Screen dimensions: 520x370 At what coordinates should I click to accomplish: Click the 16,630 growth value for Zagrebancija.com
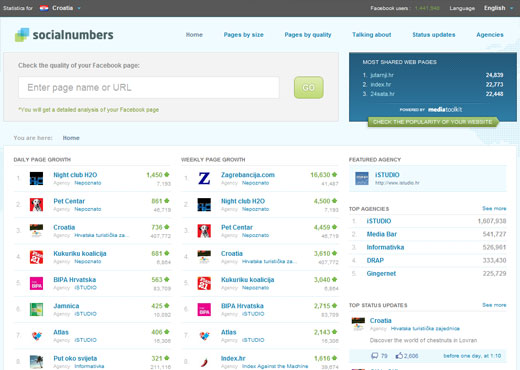(x=320, y=175)
